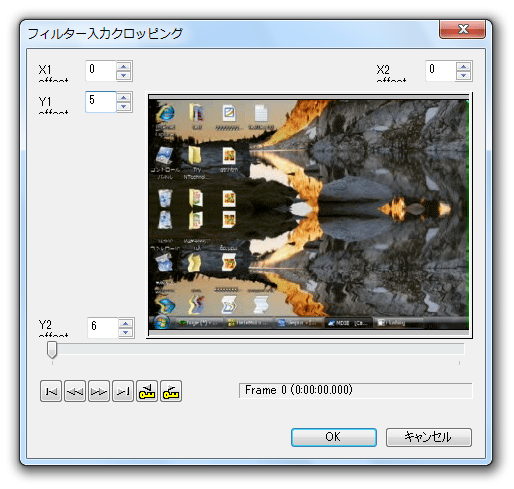Decrease X2 offset with down arrow
Image resolution: width=514 pixels, height=489 pixels.
point(463,75)
